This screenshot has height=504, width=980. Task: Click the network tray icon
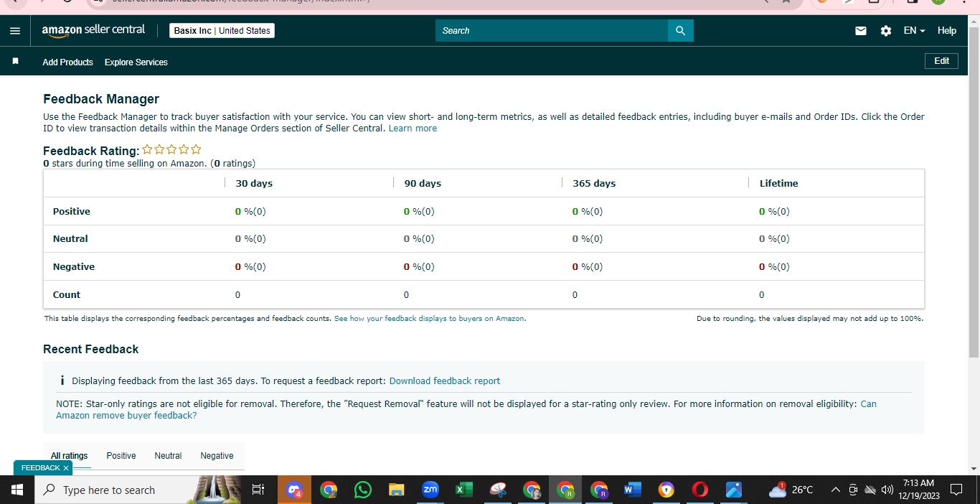pos(870,490)
